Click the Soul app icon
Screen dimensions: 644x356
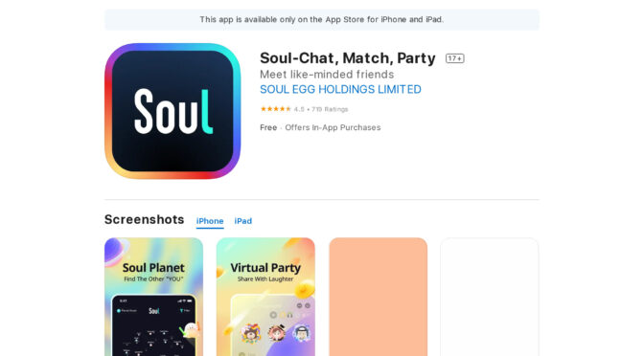click(x=172, y=111)
